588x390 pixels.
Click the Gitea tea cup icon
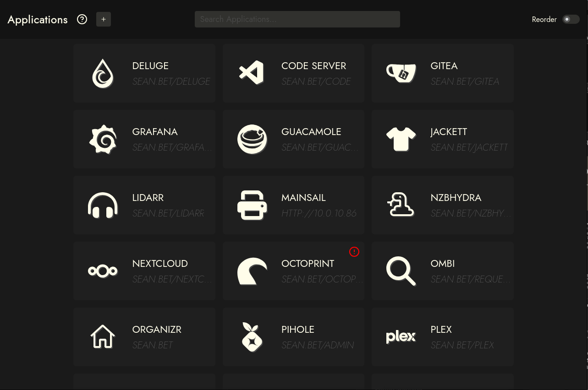pyautogui.click(x=401, y=73)
